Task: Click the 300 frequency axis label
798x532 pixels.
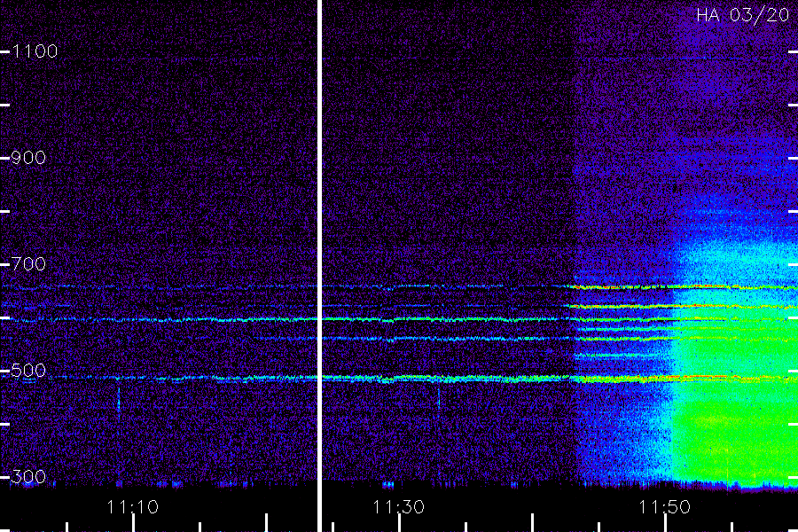Action: (28, 477)
